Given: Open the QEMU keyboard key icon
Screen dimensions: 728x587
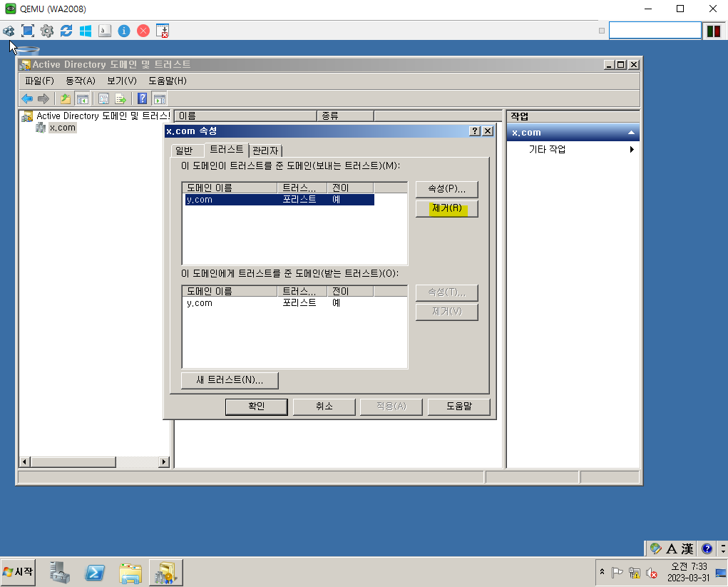Looking at the screenshot, I should pyautogui.click(x=105, y=31).
